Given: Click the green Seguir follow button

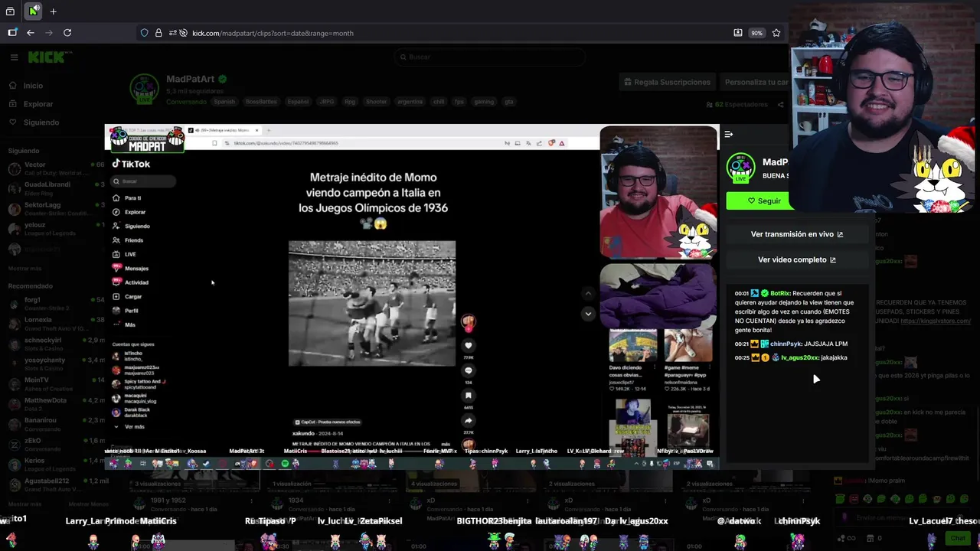Looking at the screenshot, I should [x=758, y=201].
